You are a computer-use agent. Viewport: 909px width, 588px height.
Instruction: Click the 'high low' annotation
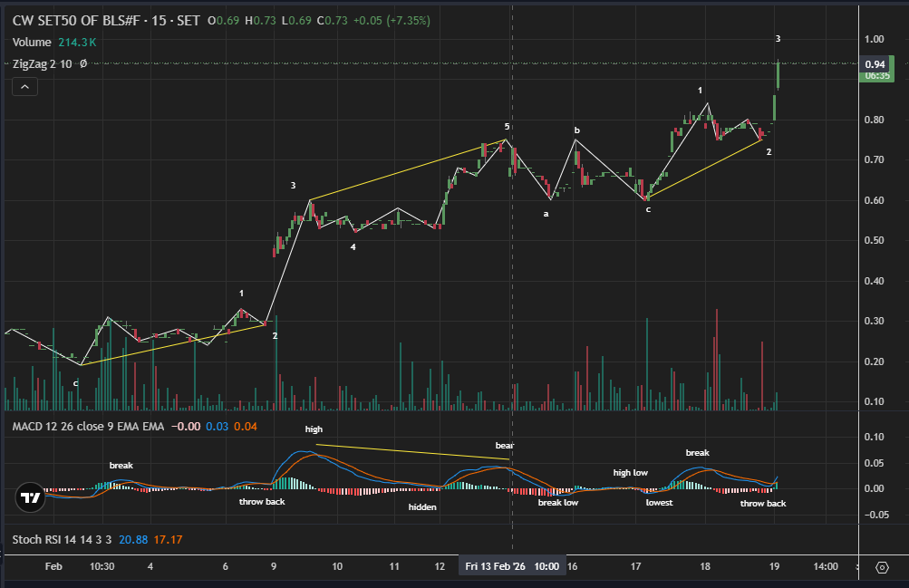pyautogui.click(x=631, y=473)
